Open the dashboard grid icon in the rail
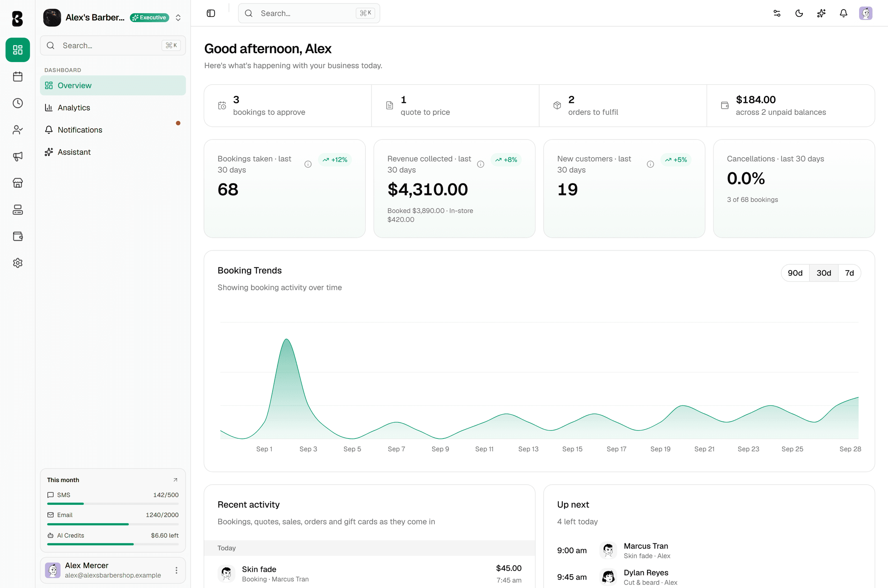 pos(18,50)
